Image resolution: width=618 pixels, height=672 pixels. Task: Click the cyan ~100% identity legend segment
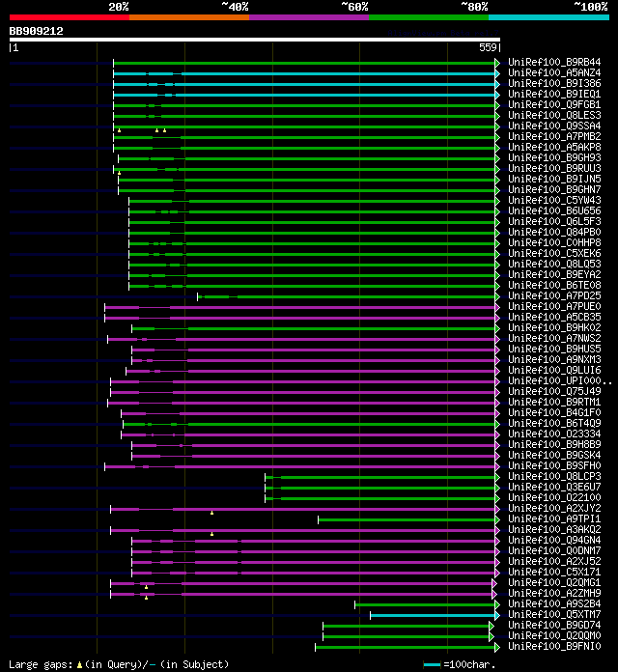tap(549, 17)
